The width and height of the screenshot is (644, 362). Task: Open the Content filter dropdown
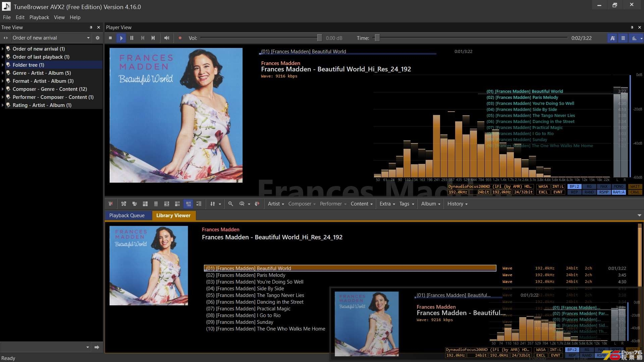point(362,204)
